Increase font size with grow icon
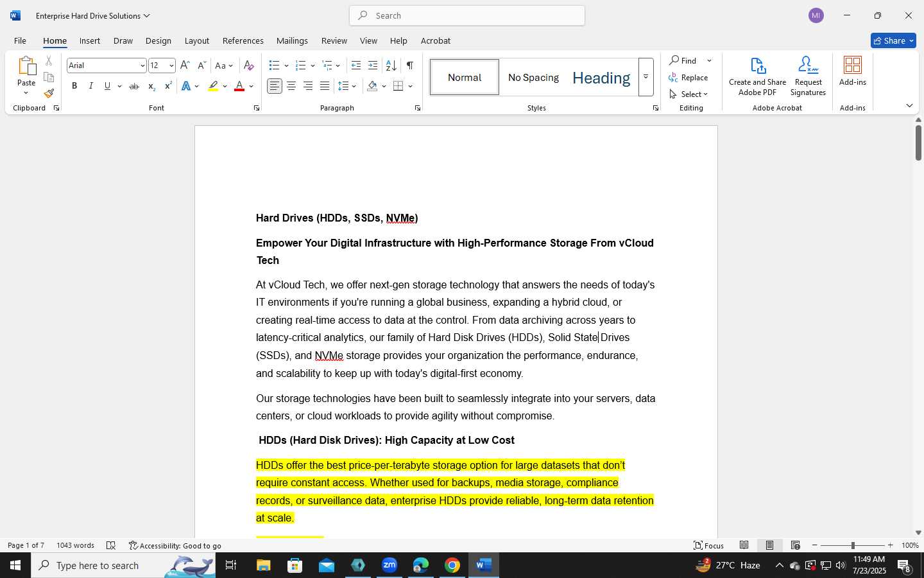The width and height of the screenshot is (924, 578). click(185, 66)
